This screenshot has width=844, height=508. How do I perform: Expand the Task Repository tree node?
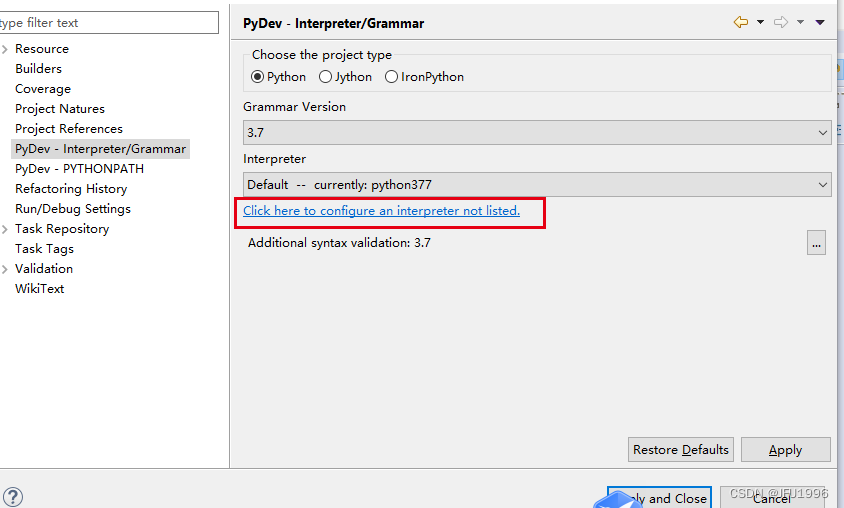click(5, 229)
